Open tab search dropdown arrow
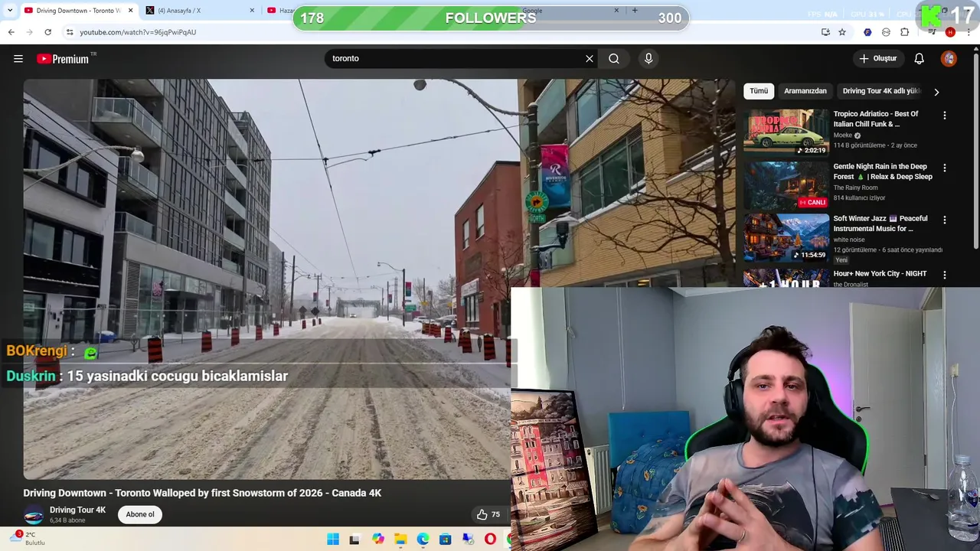This screenshot has height=551, width=980. click(10, 11)
